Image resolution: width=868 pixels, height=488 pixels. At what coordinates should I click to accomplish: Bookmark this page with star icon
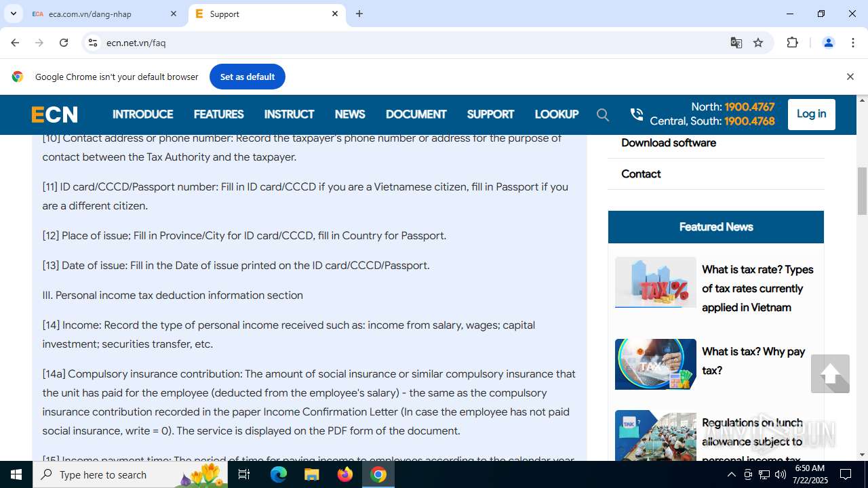click(x=758, y=43)
